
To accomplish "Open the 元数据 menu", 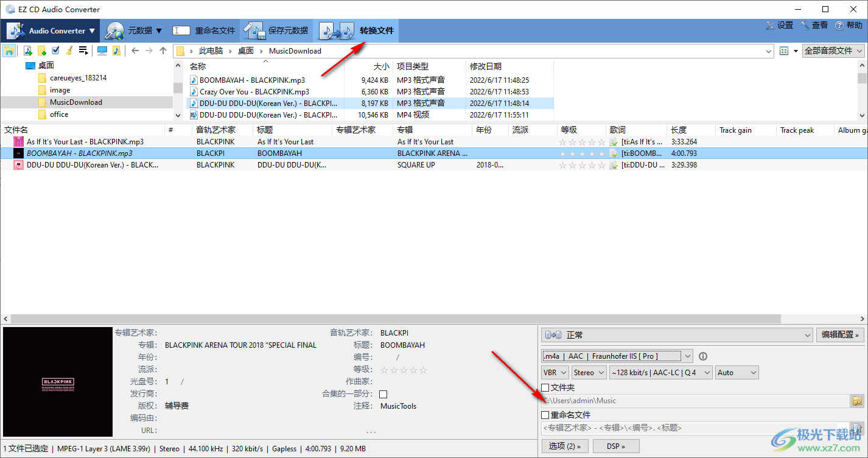I will pos(134,30).
